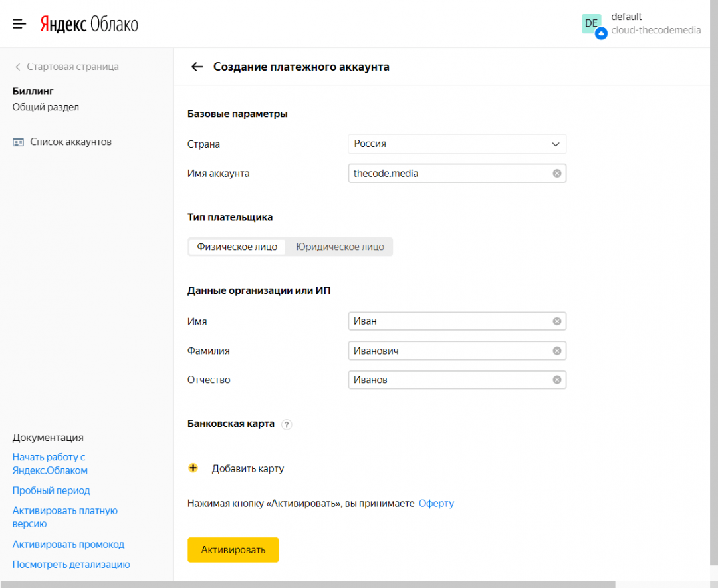Screen dimensions: 718x588
Task: Click the Данные организации или ИП heading
Action: click(x=259, y=291)
